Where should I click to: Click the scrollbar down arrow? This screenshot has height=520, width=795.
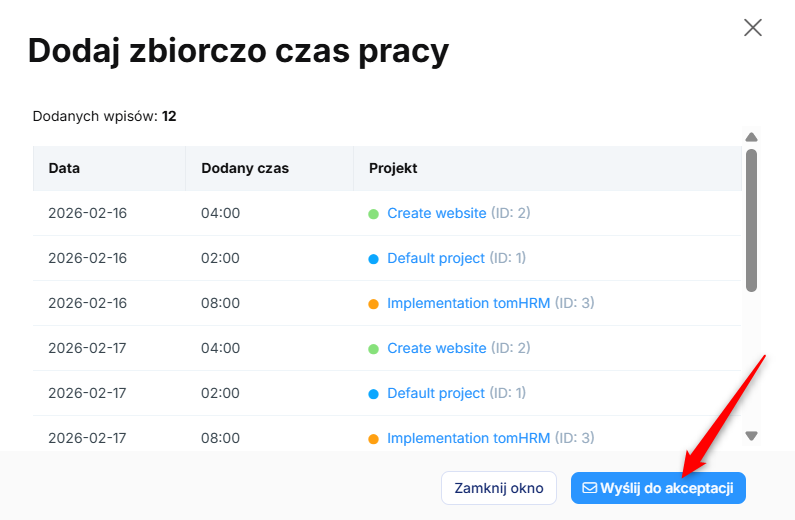752,435
